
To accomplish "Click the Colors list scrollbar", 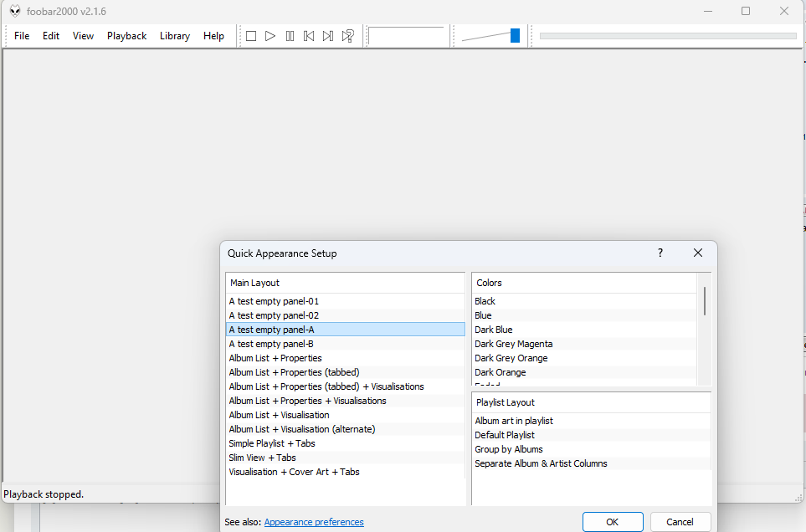I will [x=705, y=301].
